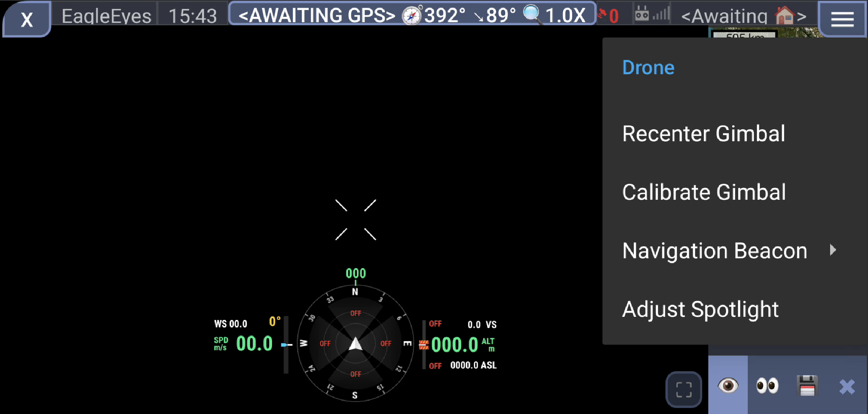The height and width of the screenshot is (414, 868).
Task: Toggle the single eye view mode
Action: [728, 385]
